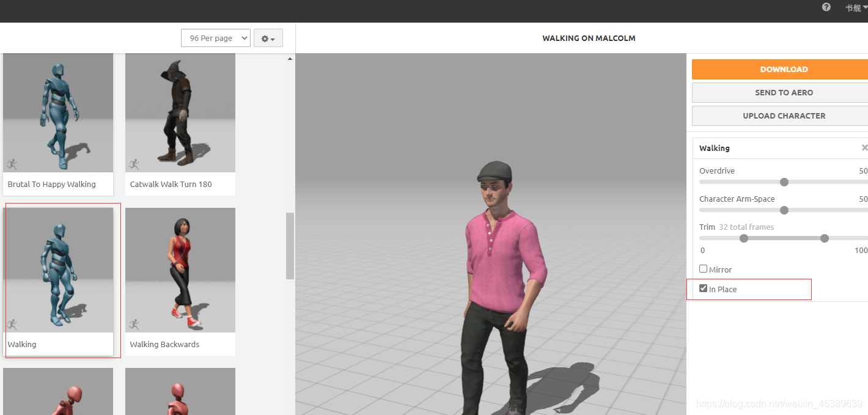This screenshot has height=415, width=868.
Task: Adjust the Overdrive slider handle
Action: pyautogui.click(x=784, y=182)
